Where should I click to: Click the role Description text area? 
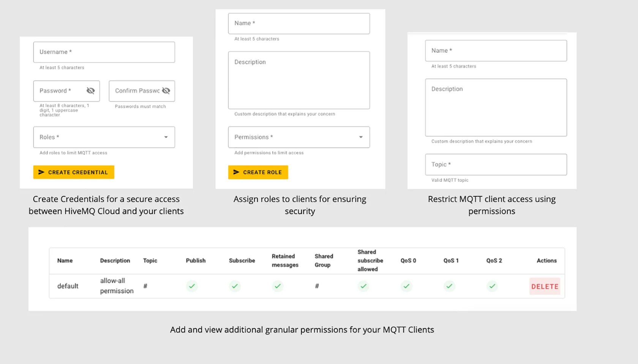coord(299,80)
